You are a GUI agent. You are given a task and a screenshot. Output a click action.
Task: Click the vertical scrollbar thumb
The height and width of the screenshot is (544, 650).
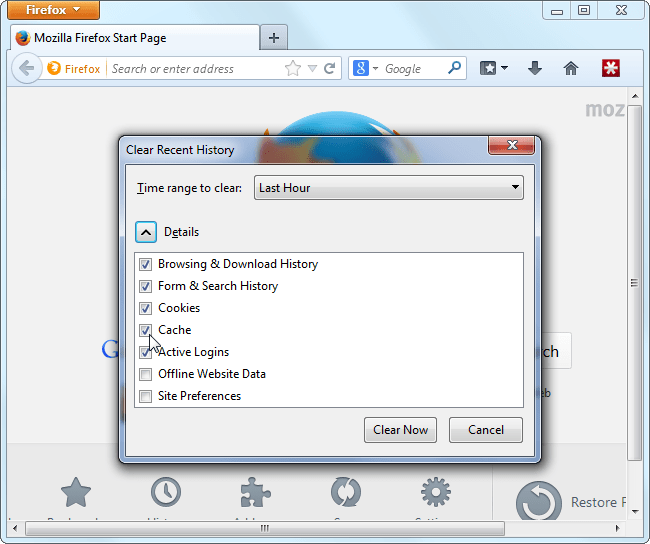(x=635, y=283)
